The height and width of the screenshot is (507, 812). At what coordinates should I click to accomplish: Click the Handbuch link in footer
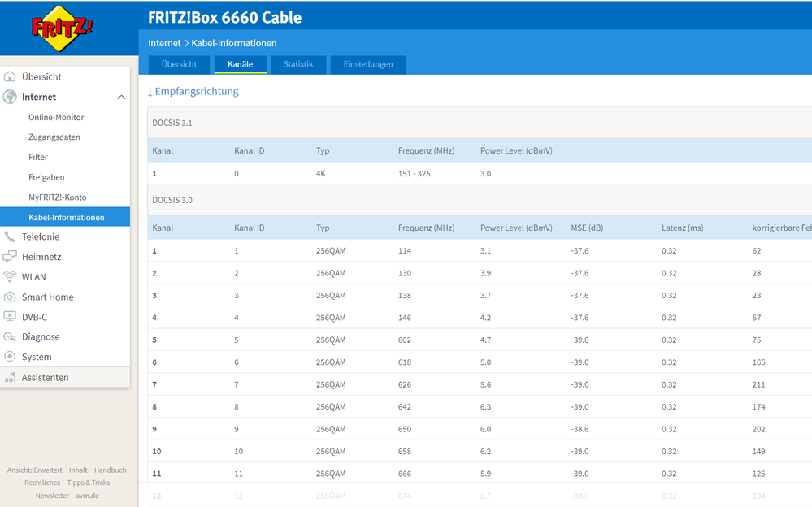(x=111, y=470)
